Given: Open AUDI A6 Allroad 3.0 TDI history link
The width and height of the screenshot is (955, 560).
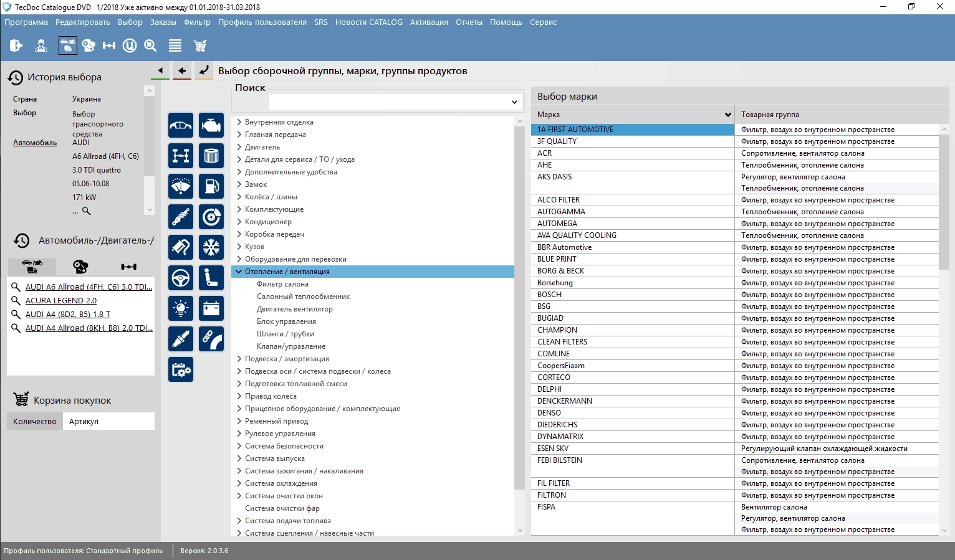Looking at the screenshot, I should tap(89, 287).
